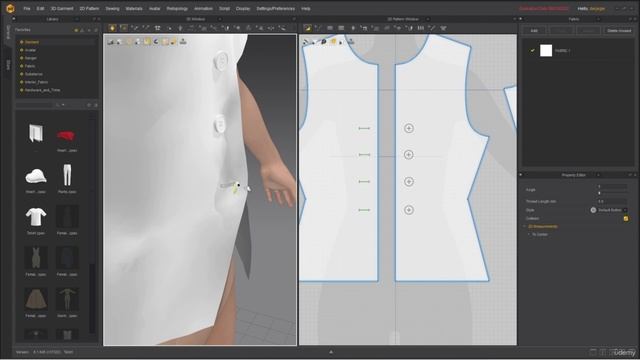Open the Avatar menu
This screenshot has width=640, height=360.
coord(154,9)
